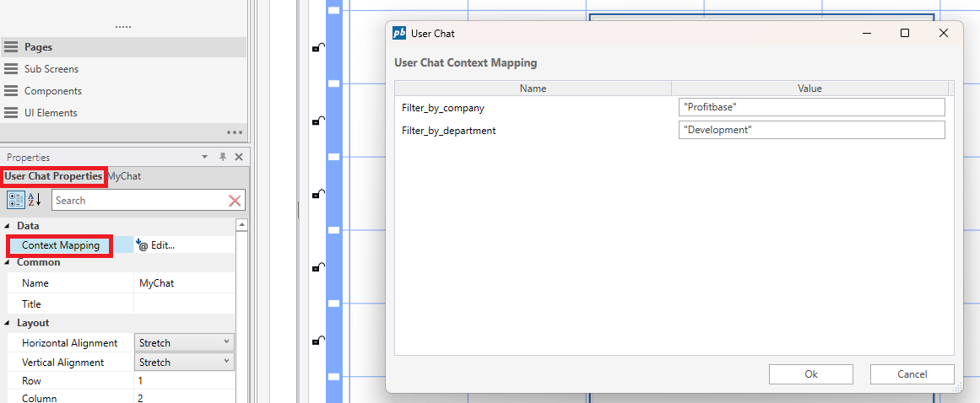Image resolution: width=980 pixels, height=403 pixels.
Task: Open the three-dot overflow below UI Elements
Action: click(x=235, y=132)
